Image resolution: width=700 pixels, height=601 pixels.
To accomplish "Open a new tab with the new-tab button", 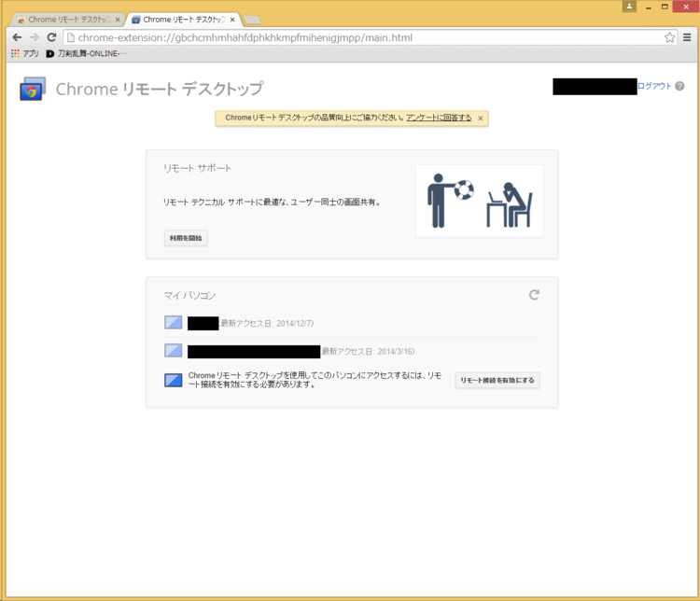I will 252,20.
